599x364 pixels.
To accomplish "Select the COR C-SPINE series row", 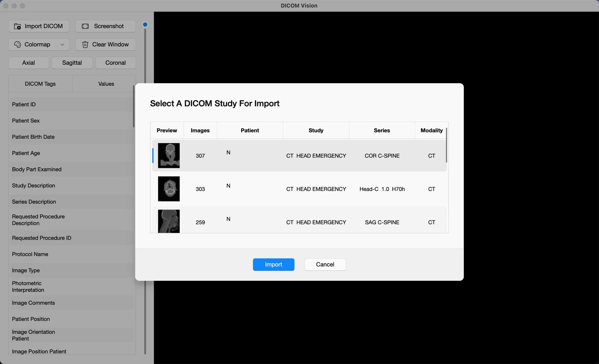I will 299,155.
